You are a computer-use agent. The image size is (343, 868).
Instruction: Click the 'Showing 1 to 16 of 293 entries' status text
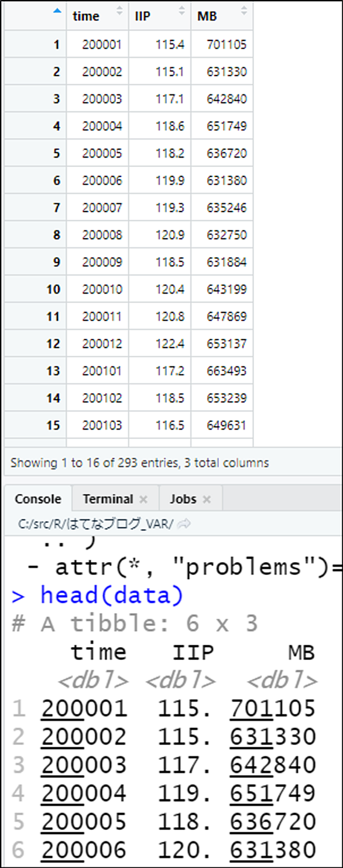(139, 462)
